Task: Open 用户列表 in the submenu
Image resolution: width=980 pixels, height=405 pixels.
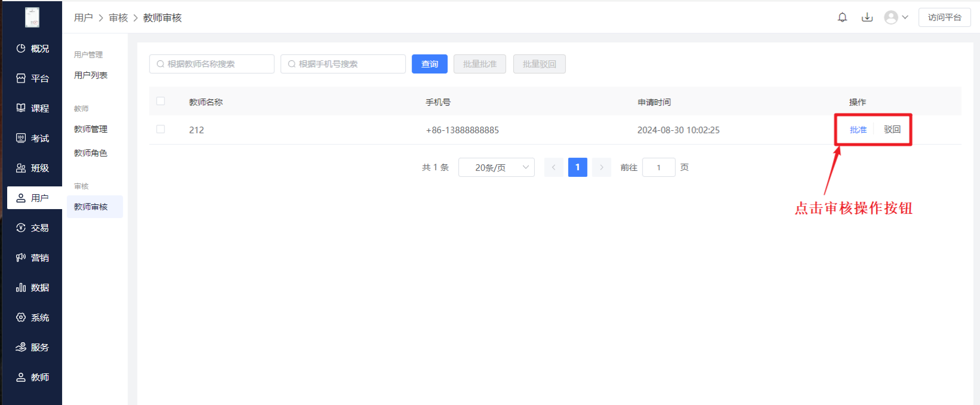Action: 91,75
